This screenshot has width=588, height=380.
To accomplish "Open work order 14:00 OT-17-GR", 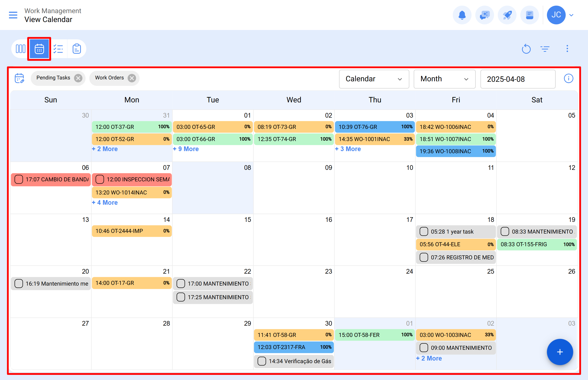I will point(132,283).
